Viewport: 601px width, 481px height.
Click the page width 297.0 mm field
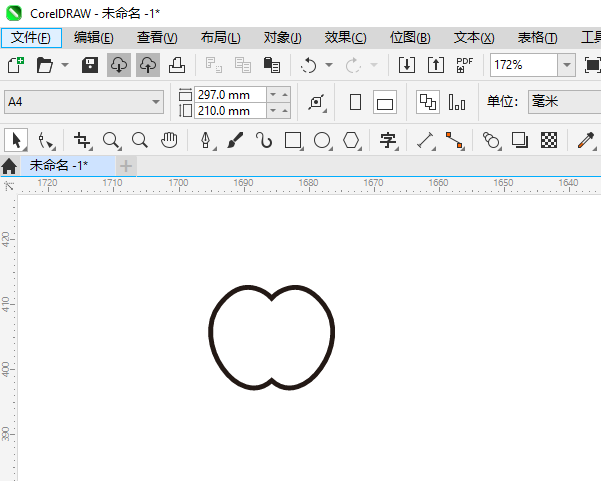point(230,95)
